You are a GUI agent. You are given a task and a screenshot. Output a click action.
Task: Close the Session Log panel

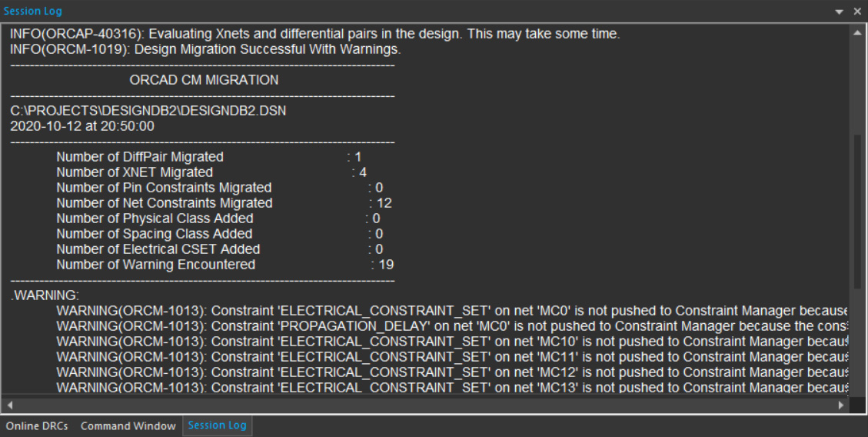coord(857,12)
